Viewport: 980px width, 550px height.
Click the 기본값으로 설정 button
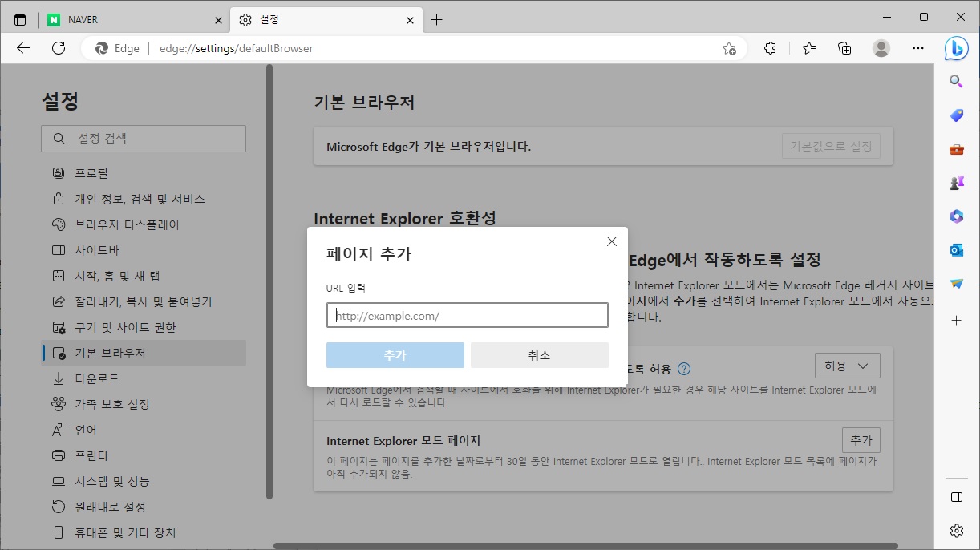click(x=831, y=147)
